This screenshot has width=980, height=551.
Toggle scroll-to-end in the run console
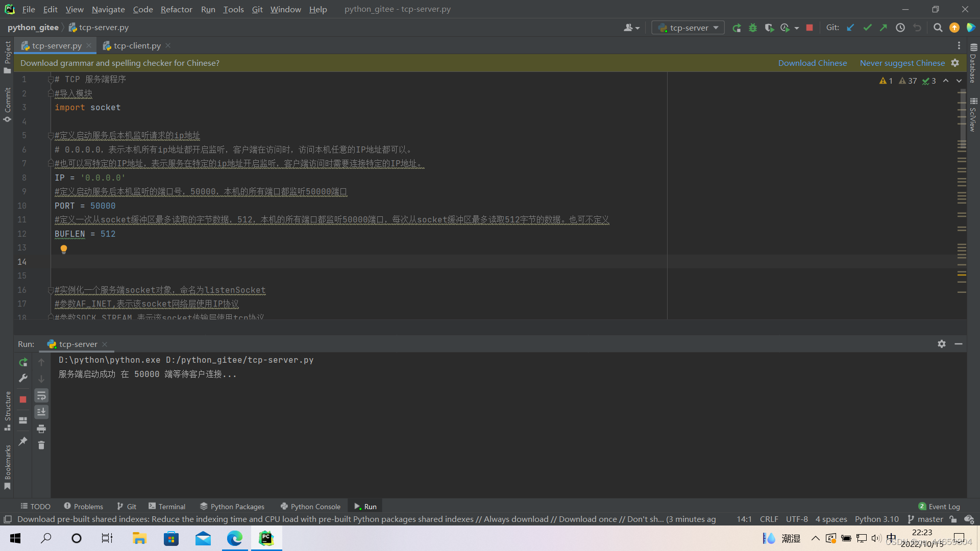click(41, 412)
